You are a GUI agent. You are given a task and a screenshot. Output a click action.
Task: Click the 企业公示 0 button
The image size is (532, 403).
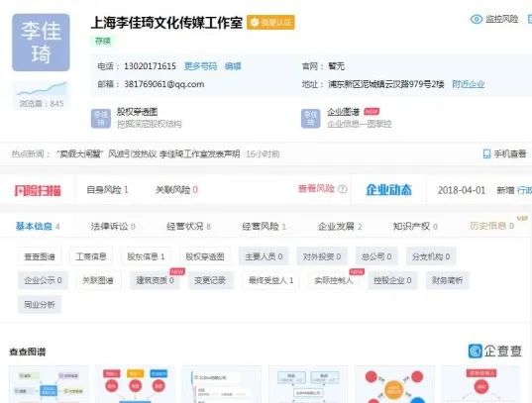point(43,280)
